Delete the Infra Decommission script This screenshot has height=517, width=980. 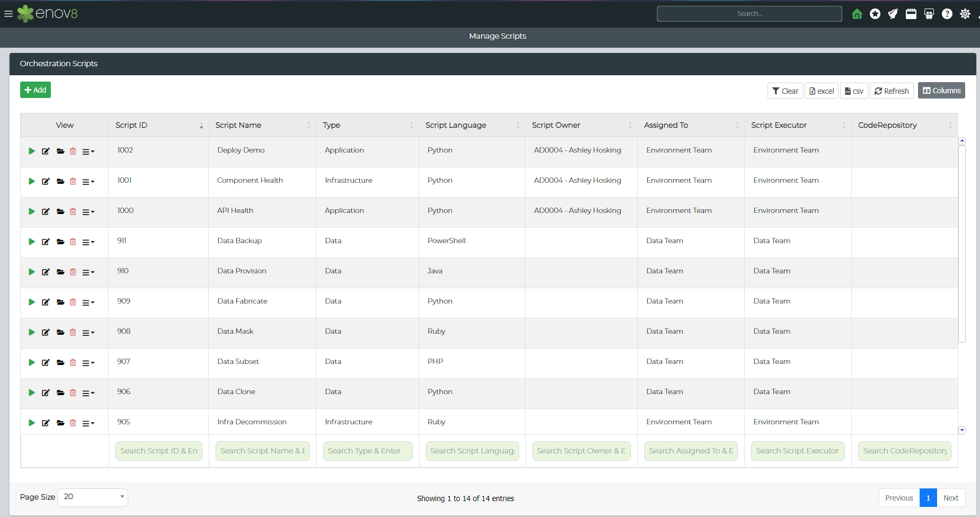click(73, 423)
